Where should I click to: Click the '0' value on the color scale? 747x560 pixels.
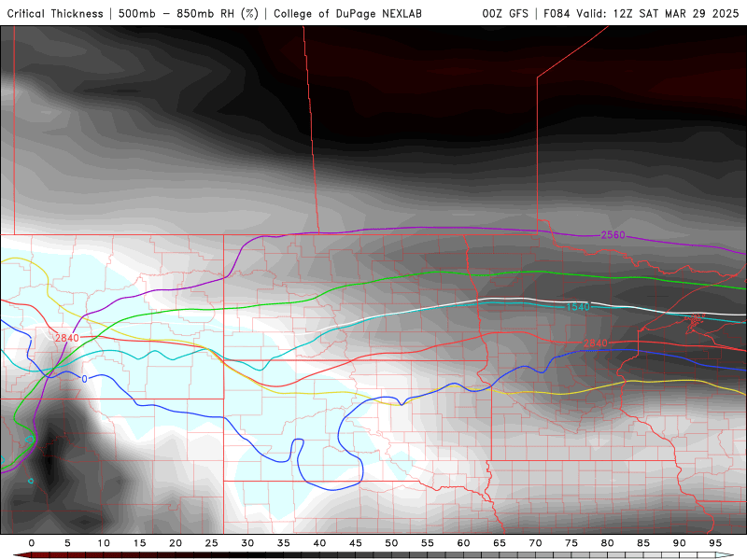click(32, 543)
